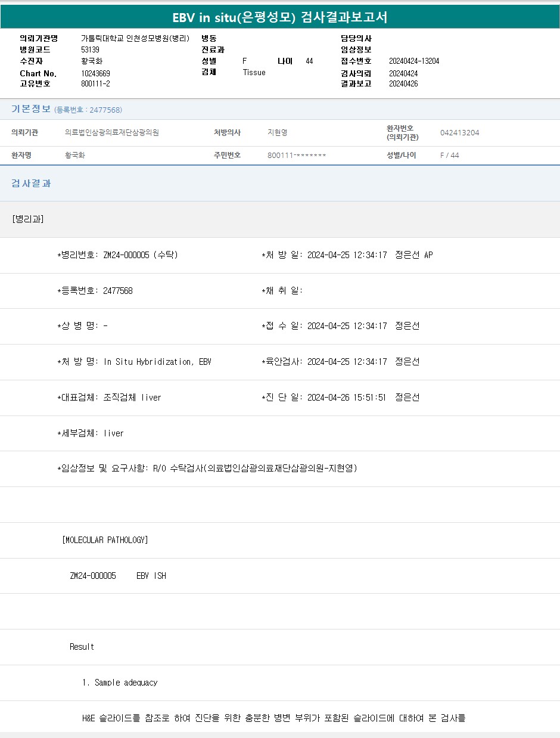Click the 세부검체 liver row
560x738 pixels.
[91, 433]
